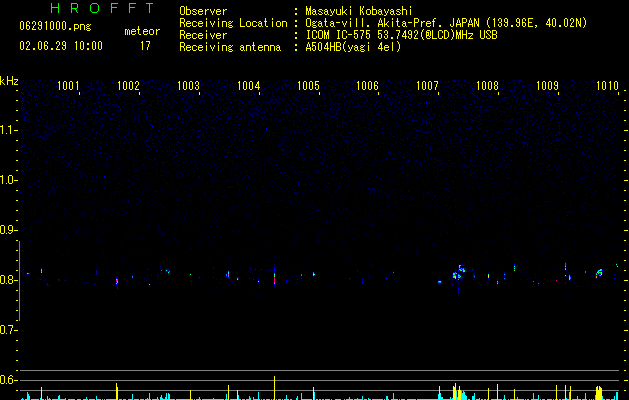Click the 1.0 kHz frequency label
The width and height of the screenshot is (629, 400).
coord(9,180)
